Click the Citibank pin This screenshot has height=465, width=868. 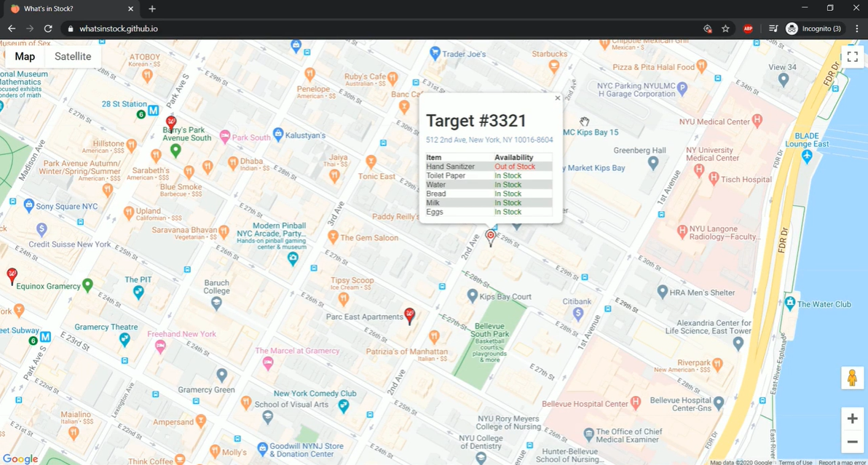point(578,314)
